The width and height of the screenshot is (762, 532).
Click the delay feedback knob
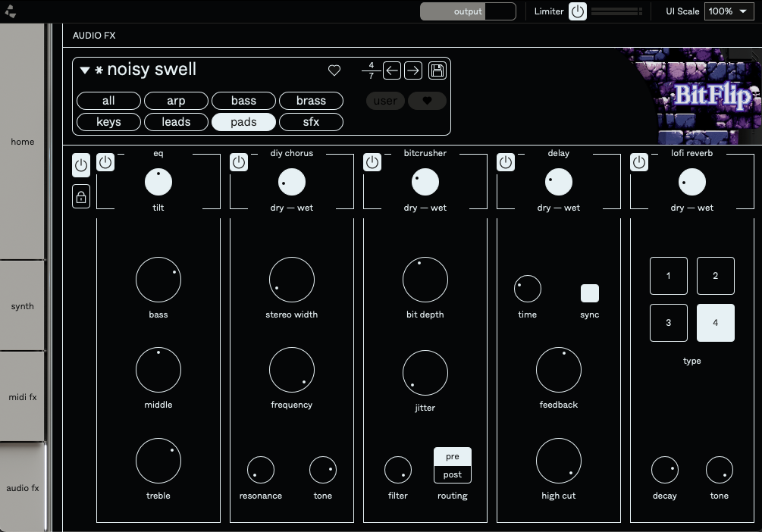pos(559,370)
